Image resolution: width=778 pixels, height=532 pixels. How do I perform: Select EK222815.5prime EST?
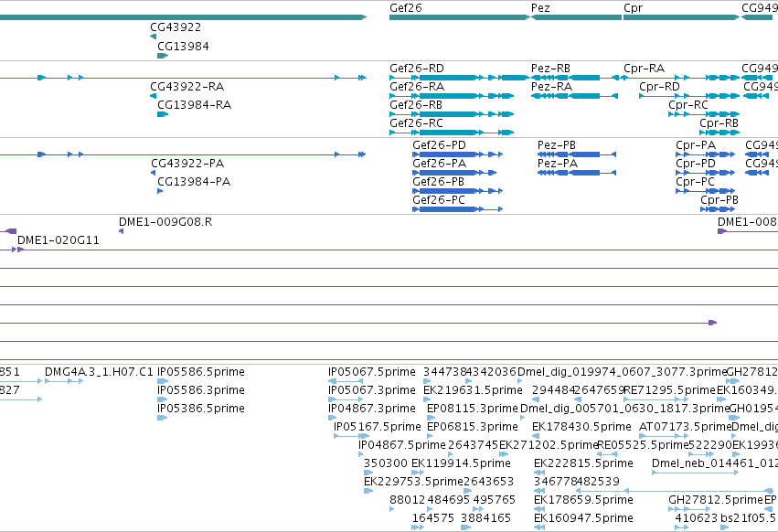(x=539, y=473)
